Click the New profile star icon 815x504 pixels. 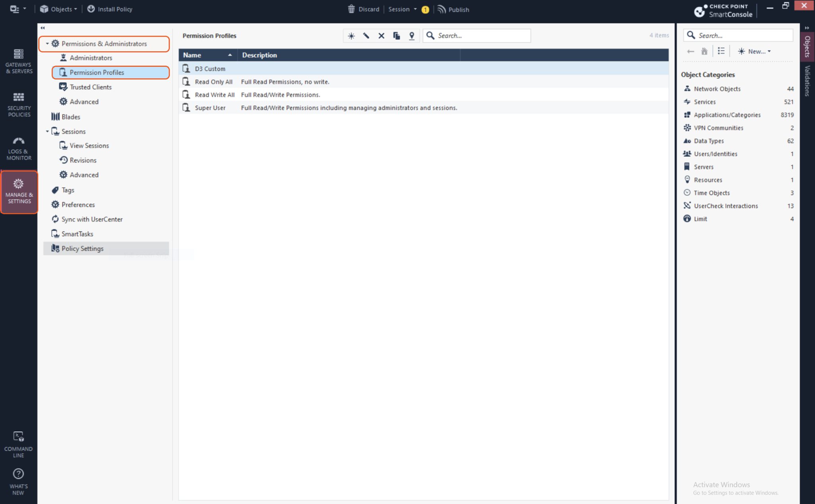point(351,36)
